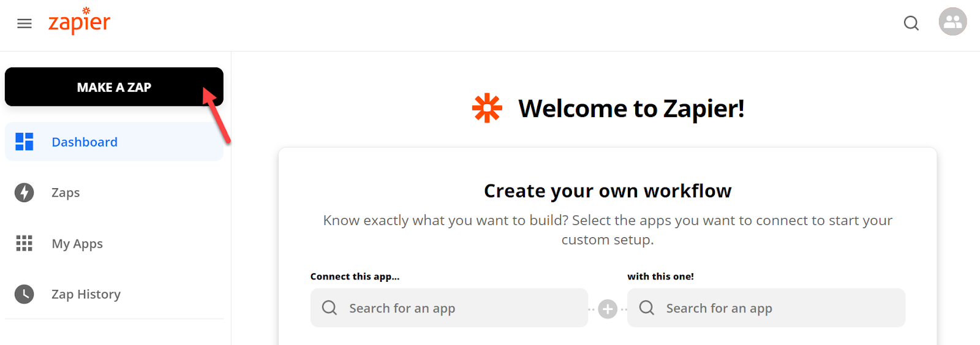Click the Dashboard grid icon
980x345 pixels.
tap(24, 142)
